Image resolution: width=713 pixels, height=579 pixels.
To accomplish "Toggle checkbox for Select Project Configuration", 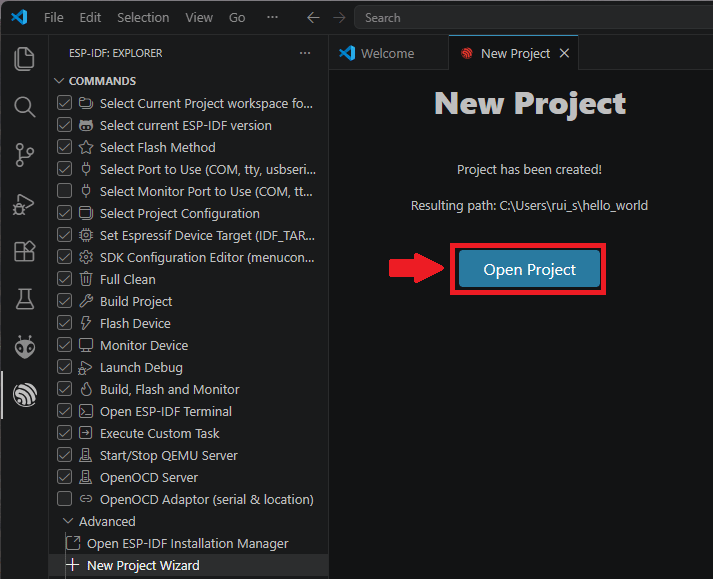I will click(x=65, y=213).
